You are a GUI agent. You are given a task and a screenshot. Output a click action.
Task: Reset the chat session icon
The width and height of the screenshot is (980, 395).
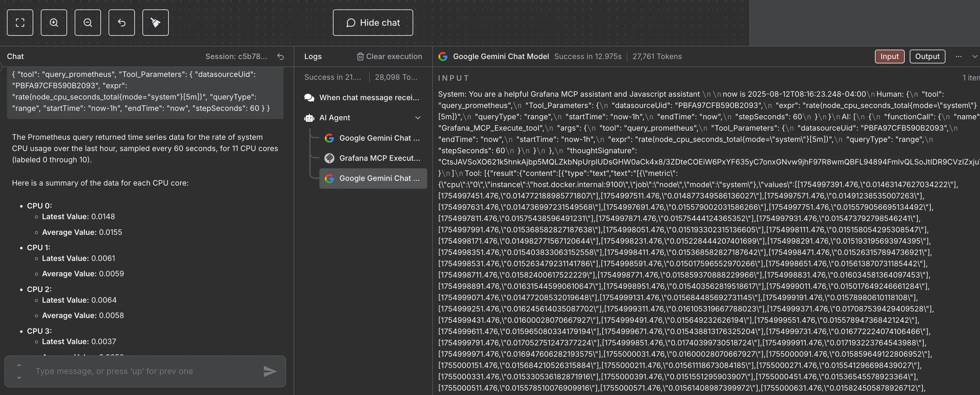point(280,57)
